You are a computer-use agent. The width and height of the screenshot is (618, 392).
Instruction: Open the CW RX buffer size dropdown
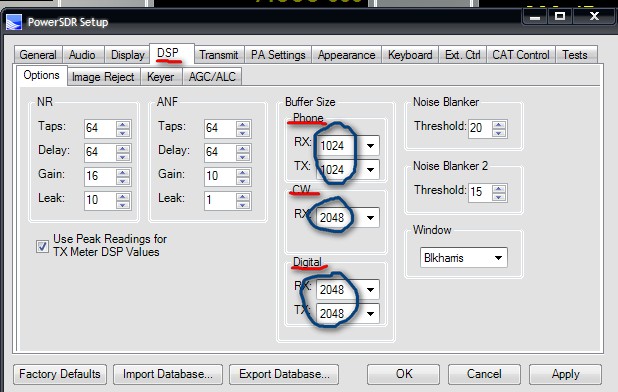[x=370, y=217]
